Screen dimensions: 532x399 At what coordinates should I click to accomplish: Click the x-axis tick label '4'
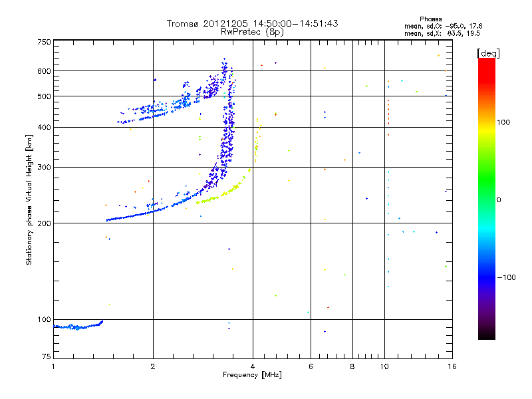[x=253, y=366]
